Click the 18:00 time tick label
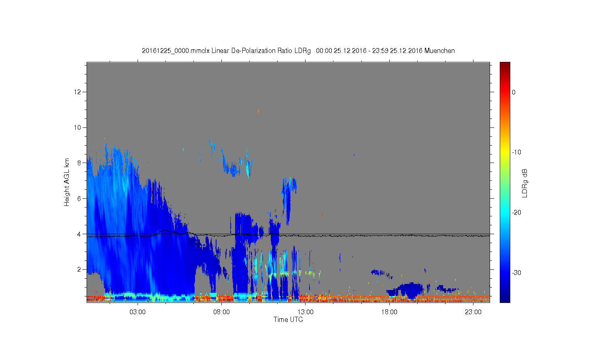 389,312
